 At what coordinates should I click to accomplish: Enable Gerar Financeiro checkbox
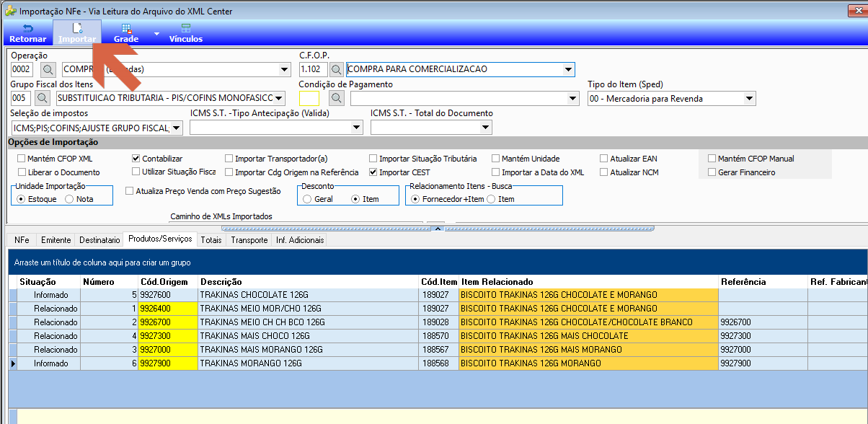coord(712,172)
